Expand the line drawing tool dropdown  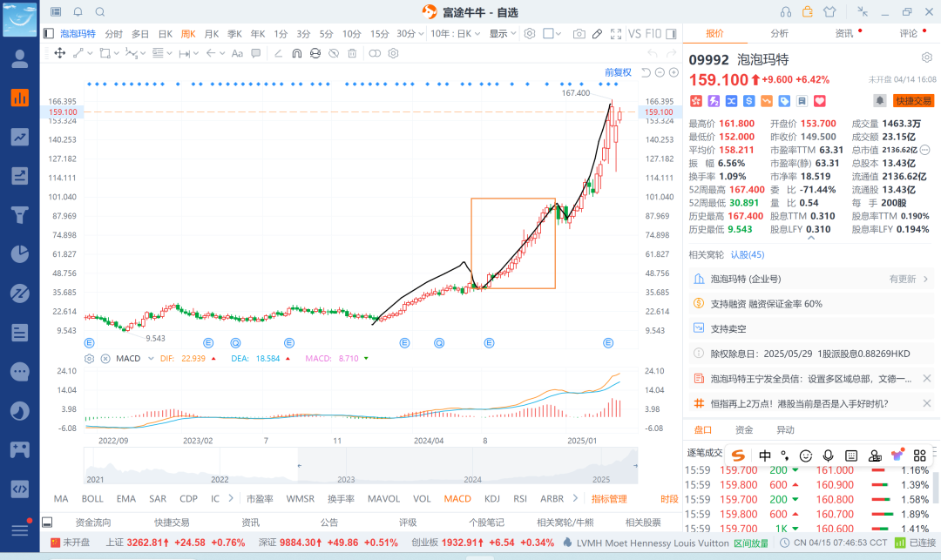click(90, 53)
